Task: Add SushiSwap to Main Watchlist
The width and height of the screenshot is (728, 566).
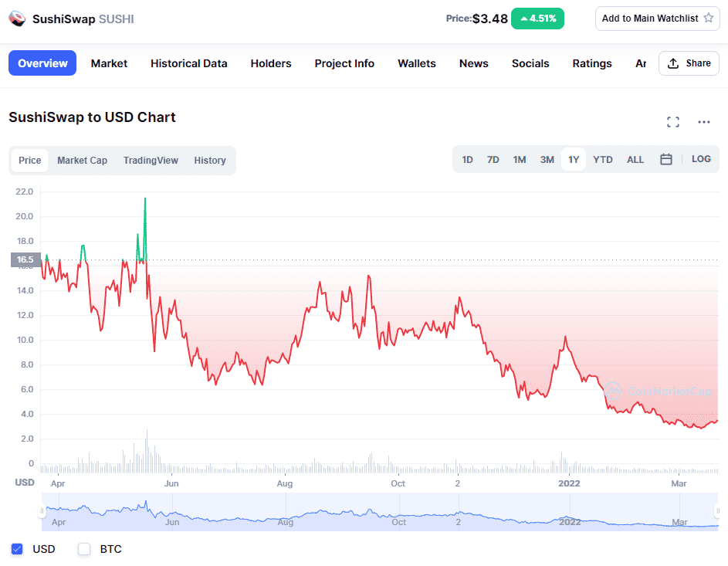Action: coord(658,19)
